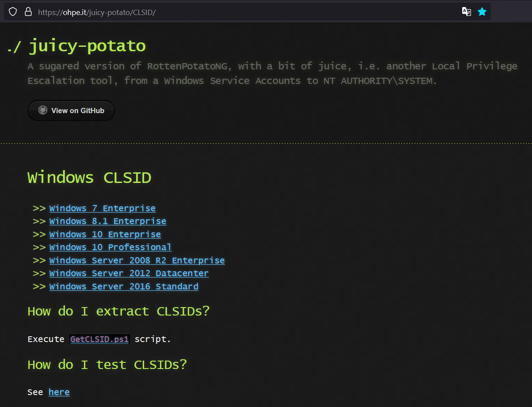Open Windows Server 2016 Standard link
532x407 pixels.
(124, 286)
